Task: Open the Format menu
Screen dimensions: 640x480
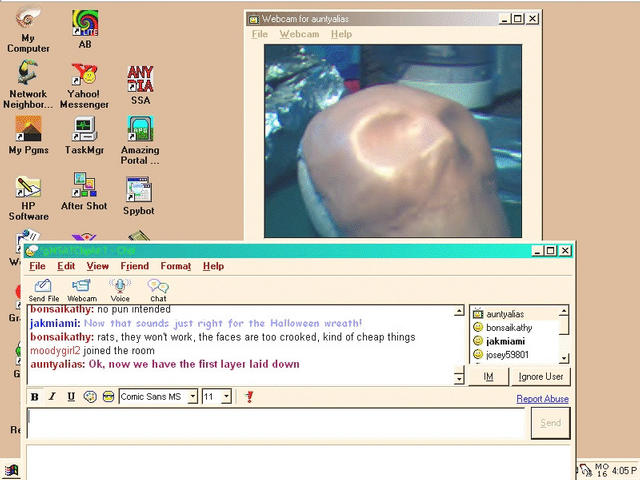Action: (x=176, y=266)
